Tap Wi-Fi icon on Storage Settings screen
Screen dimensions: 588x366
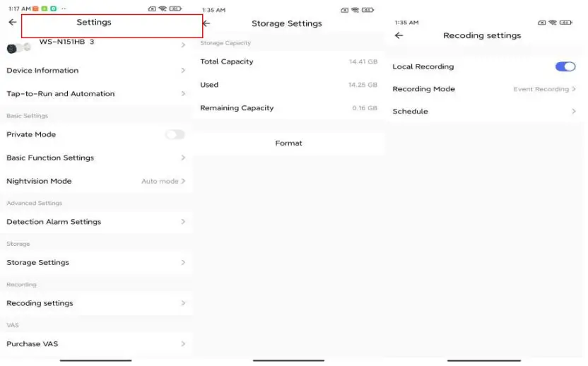(355, 10)
